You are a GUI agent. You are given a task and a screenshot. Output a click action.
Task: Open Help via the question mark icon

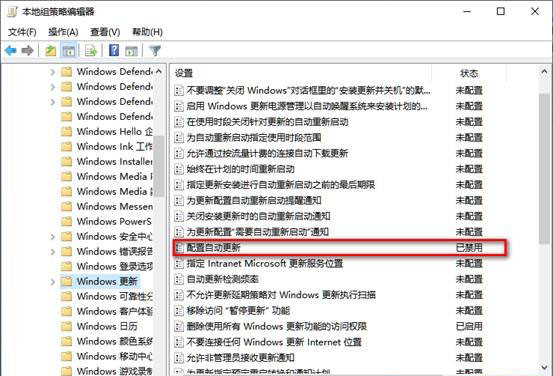point(114,50)
